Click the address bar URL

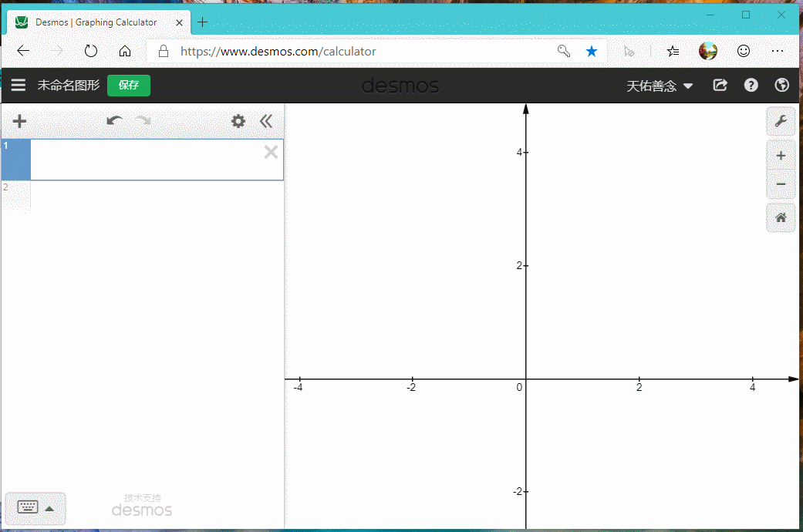(x=278, y=51)
